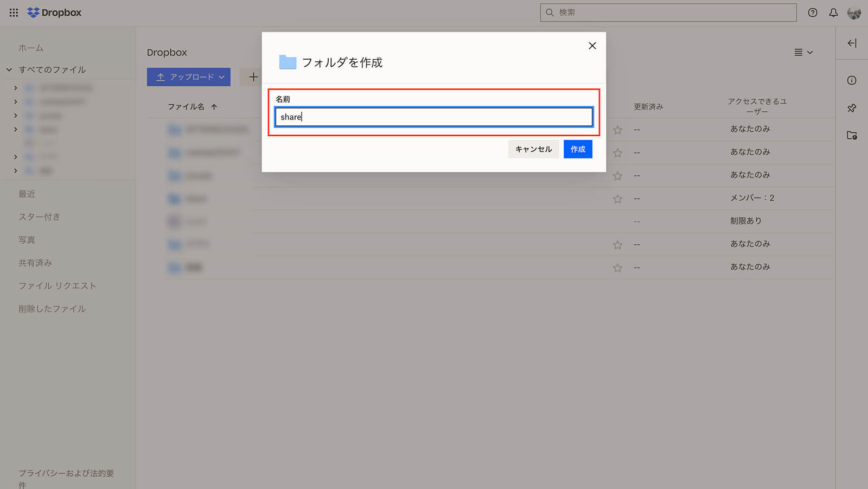Go to ホーム in the sidebar
This screenshot has height=489, width=868.
[x=31, y=48]
